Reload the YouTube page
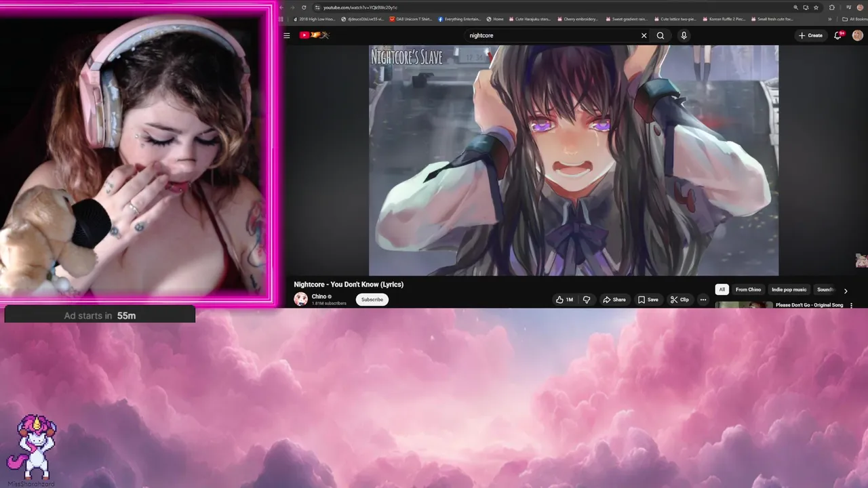The width and height of the screenshot is (868, 488). [304, 7]
